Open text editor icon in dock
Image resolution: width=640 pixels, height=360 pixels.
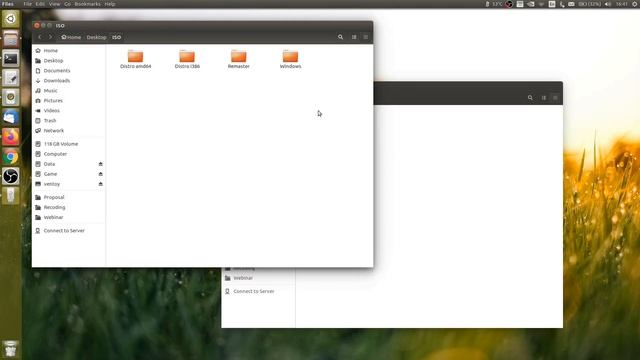(11, 78)
